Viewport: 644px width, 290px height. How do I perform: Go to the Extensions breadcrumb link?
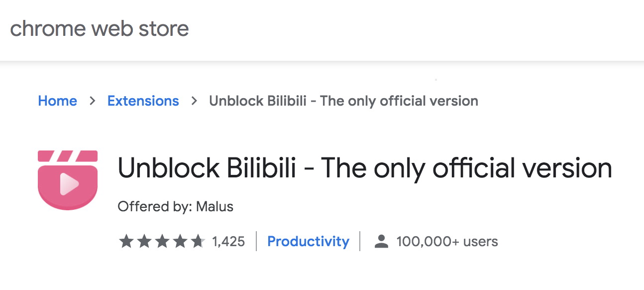(143, 101)
